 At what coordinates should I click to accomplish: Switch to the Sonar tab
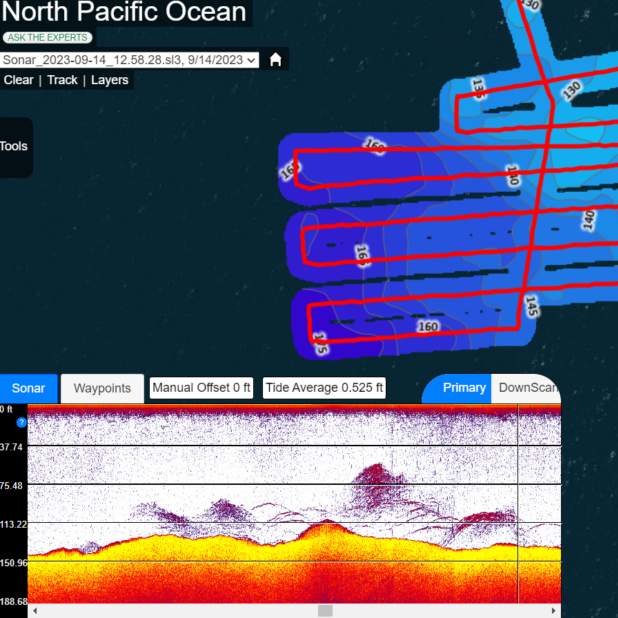pyautogui.click(x=28, y=388)
